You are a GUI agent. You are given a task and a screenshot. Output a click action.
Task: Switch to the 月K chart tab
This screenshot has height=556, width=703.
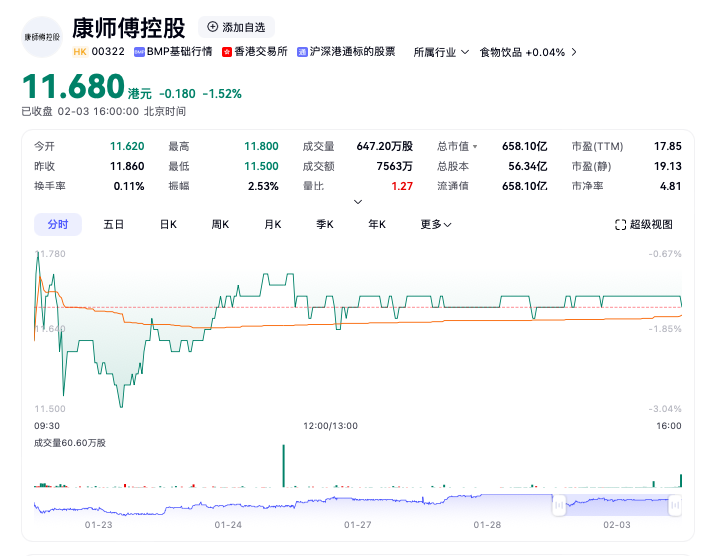point(273,225)
